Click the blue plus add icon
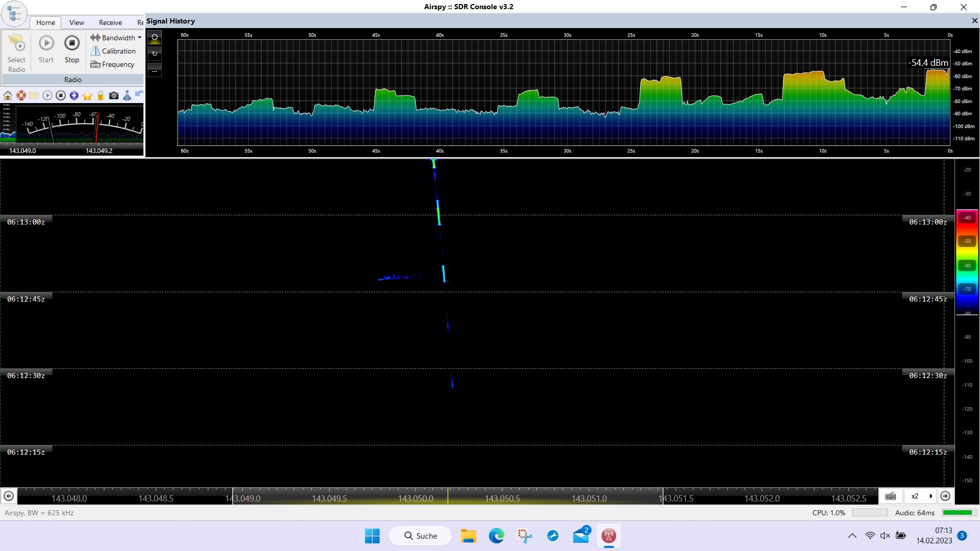The width and height of the screenshot is (980, 551). tap(74, 95)
